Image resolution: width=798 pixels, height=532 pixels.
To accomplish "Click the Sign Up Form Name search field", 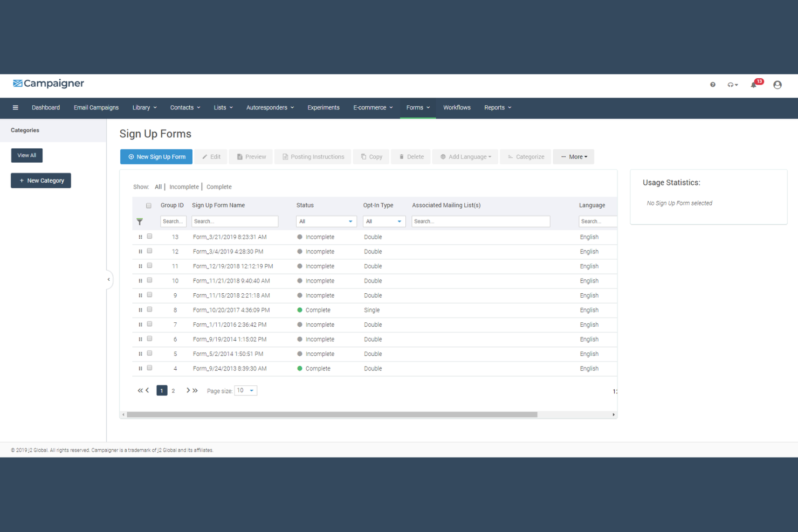I will pyautogui.click(x=235, y=222).
